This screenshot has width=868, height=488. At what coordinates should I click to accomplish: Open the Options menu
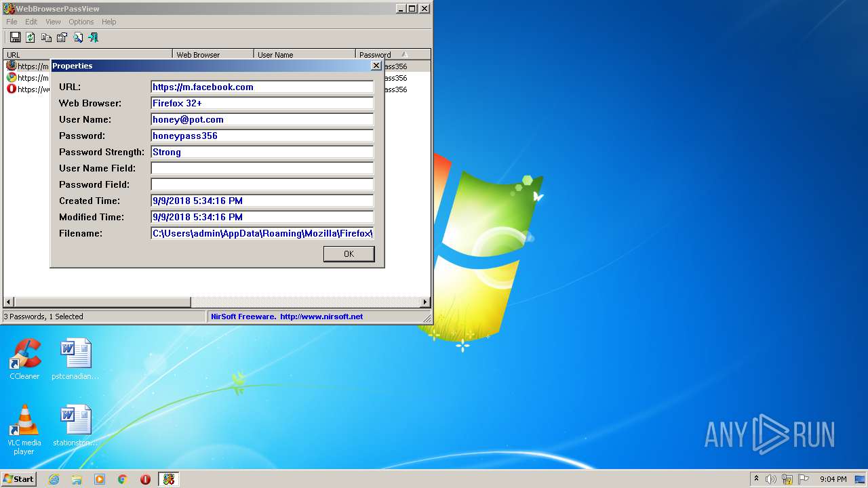pyautogui.click(x=81, y=22)
